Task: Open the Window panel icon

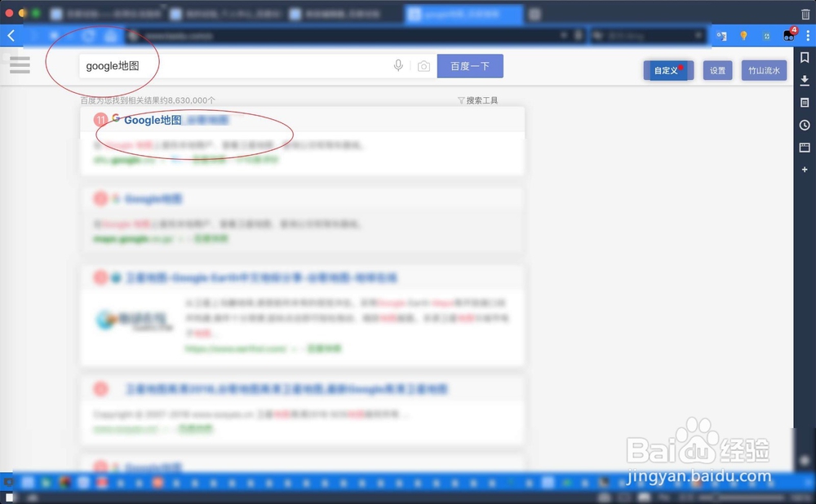Action: coord(805,147)
